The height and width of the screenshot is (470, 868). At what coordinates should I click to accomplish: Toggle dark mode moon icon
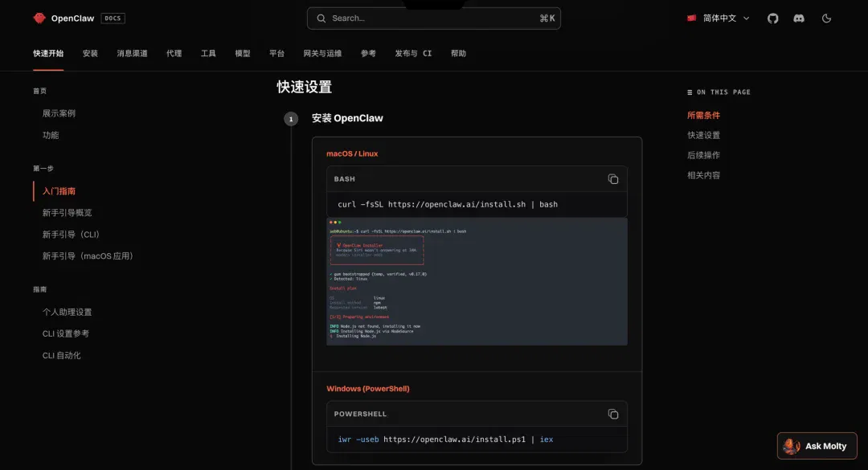tap(826, 18)
